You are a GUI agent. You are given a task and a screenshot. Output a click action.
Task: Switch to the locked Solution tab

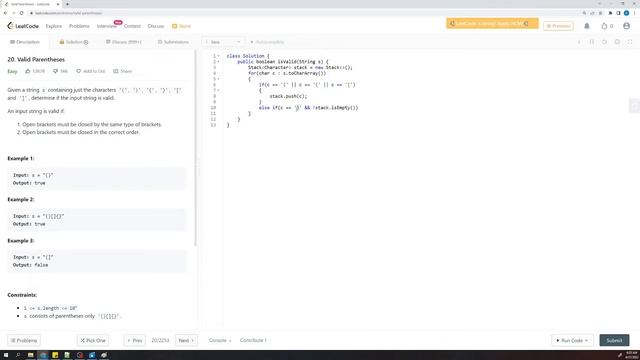point(74,42)
